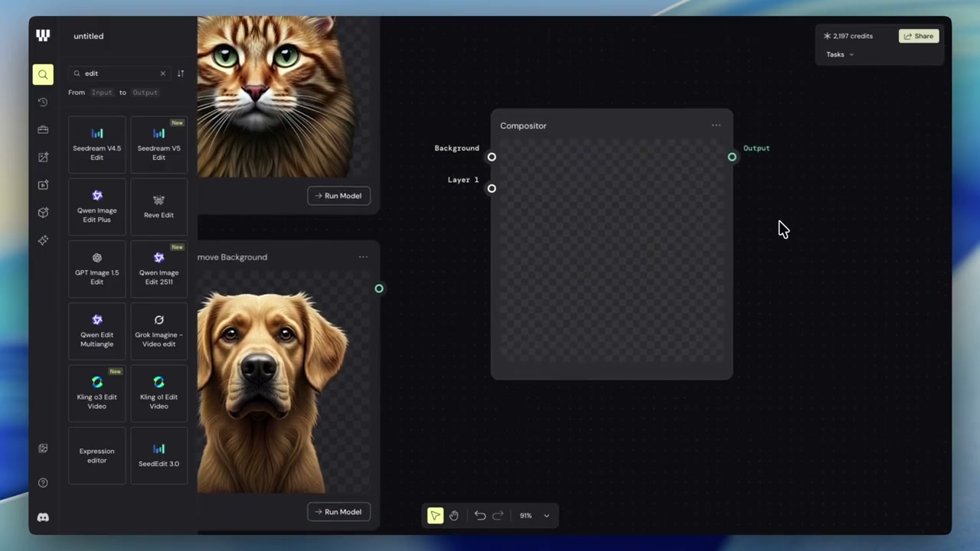Open the history icon in sidebar
The width and height of the screenshot is (980, 551).
click(43, 102)
